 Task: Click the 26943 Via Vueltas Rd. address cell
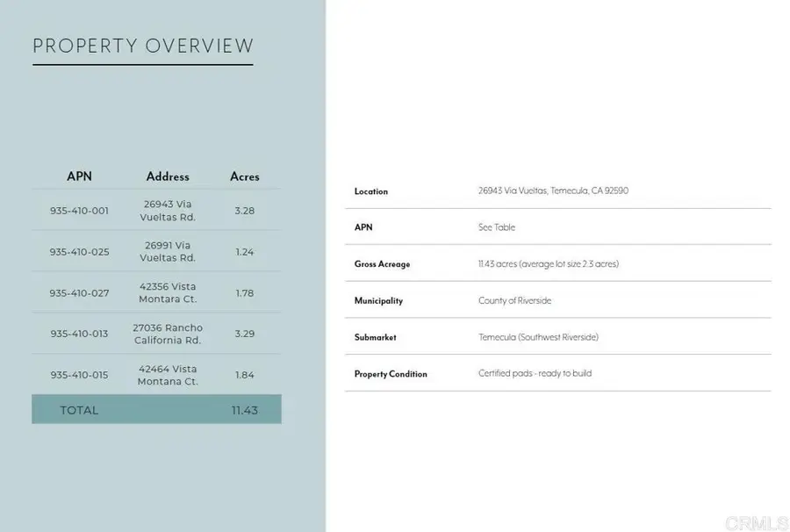[x=168, y=211]
